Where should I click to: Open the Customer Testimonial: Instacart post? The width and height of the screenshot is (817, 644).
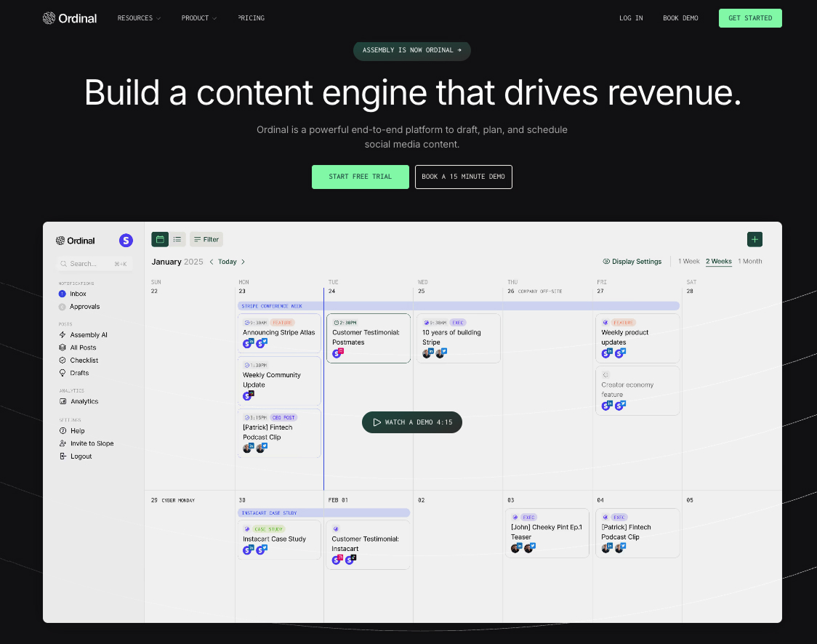[369, 545]
